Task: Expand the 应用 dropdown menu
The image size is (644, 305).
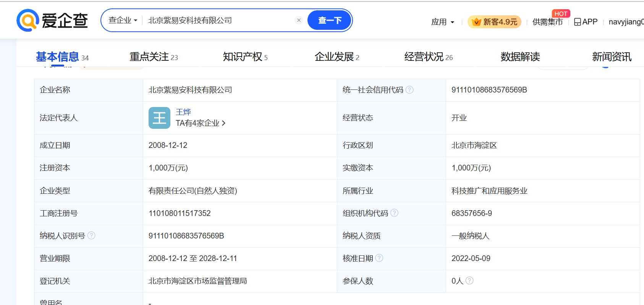Action: click(x=443, y=22)
